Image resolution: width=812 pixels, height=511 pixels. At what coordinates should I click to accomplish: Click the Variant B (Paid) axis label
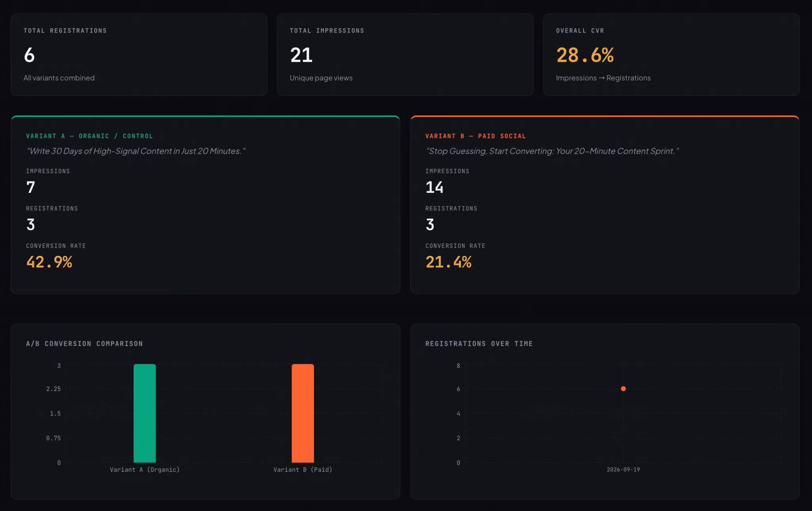coord(303,469)
